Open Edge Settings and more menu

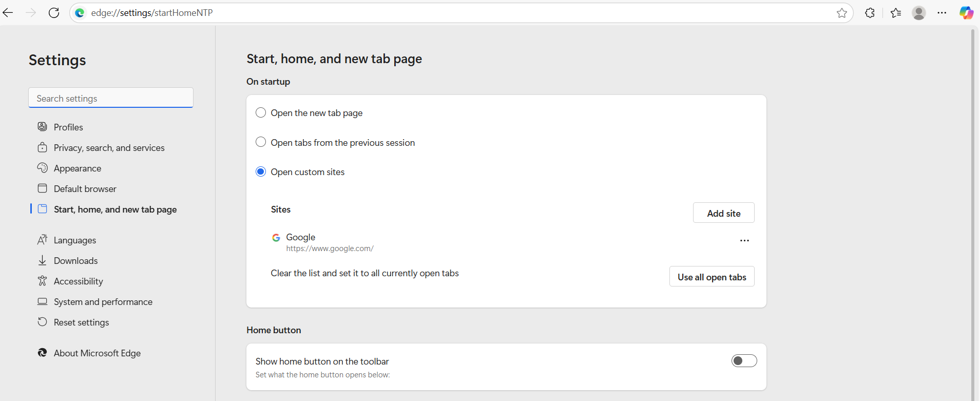click(x=941, y=13)
